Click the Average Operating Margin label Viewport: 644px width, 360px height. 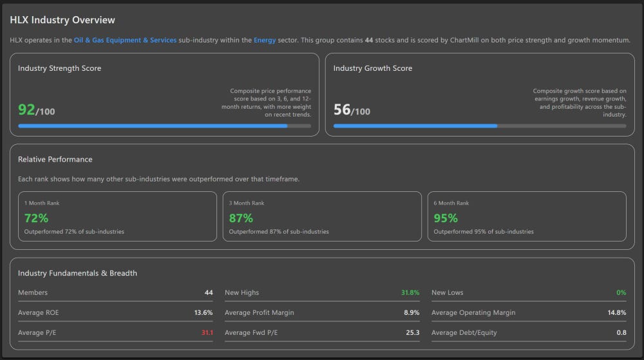click(x=473, y=312)
